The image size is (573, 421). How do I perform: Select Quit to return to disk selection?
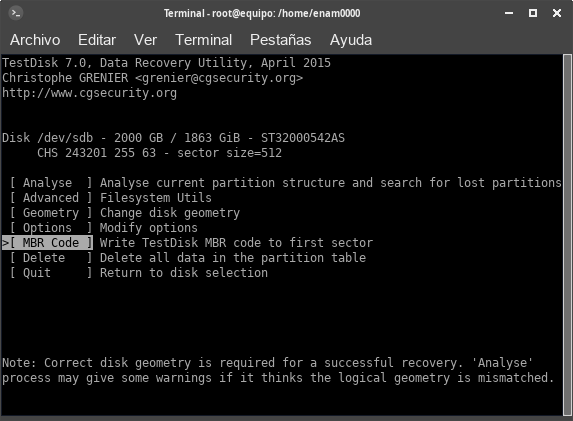[51, 273]
